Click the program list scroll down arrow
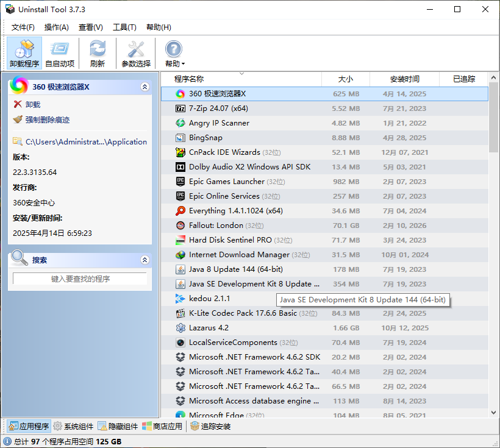 (x=494, y=413)
